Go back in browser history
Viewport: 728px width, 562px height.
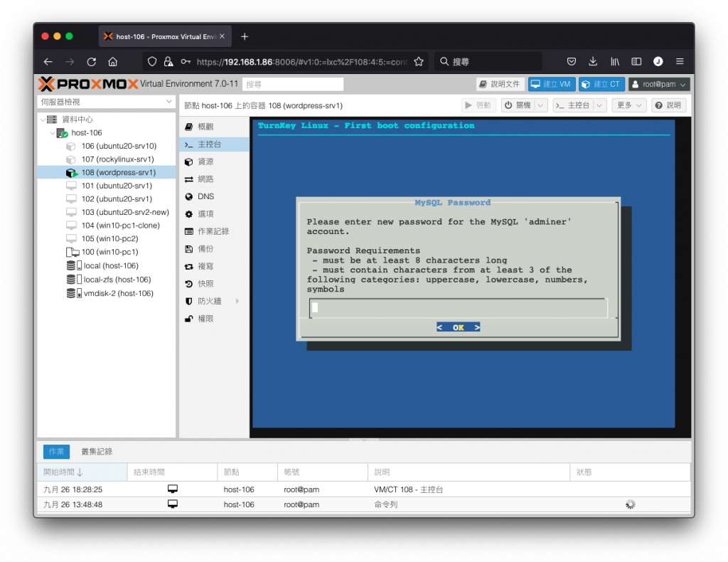(48, 62)
